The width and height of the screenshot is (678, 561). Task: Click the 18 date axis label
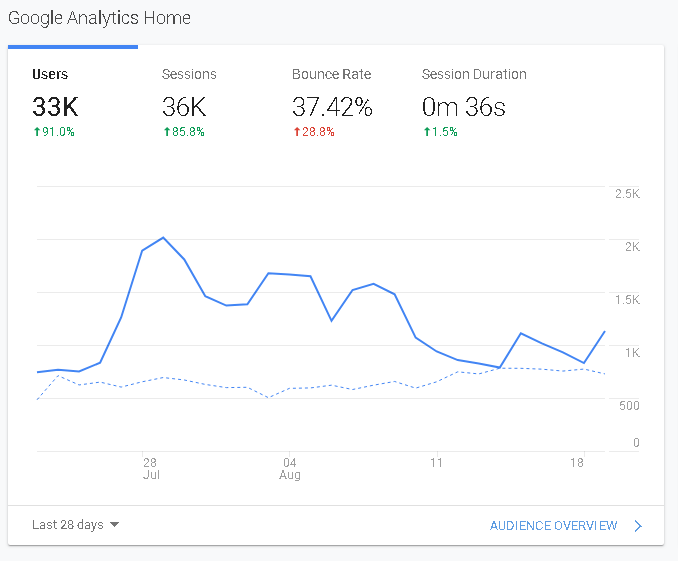pyautogui.click(x=577, y=463)
